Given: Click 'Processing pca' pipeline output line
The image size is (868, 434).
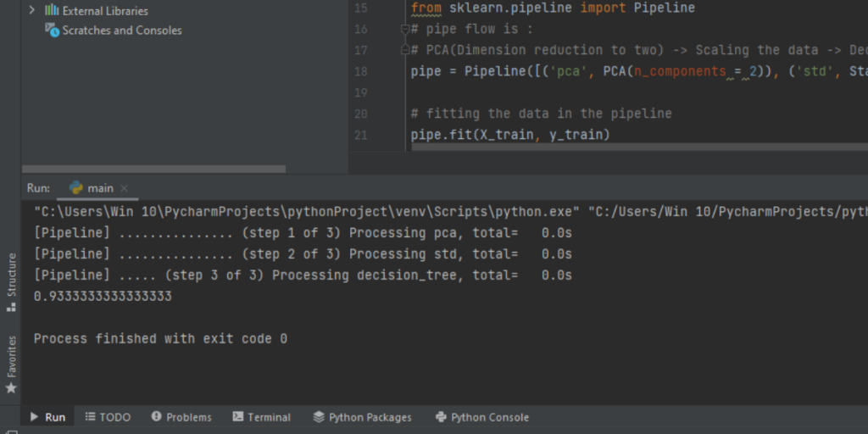Looking at the screenshot, I should pos(303,233).
